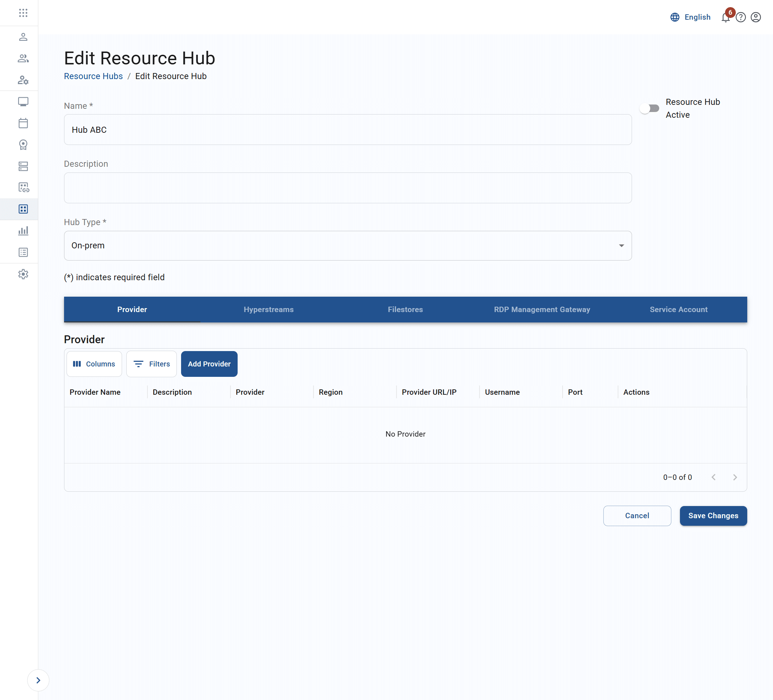Open the English language selector
The image size is (773, 700).
pos(690,17)
